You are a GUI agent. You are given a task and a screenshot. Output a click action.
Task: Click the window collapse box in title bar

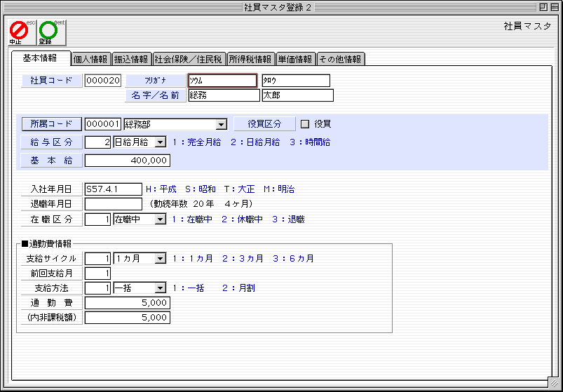555,6
